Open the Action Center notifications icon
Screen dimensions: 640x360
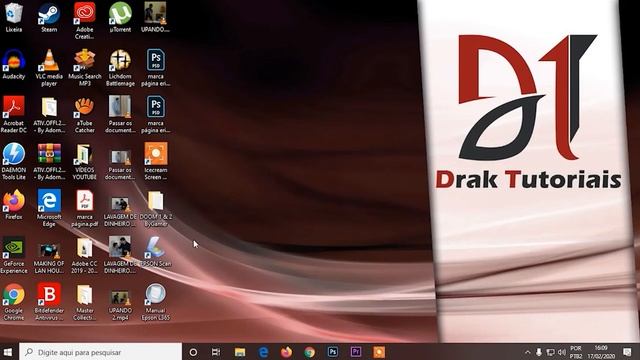coord(627,352)
